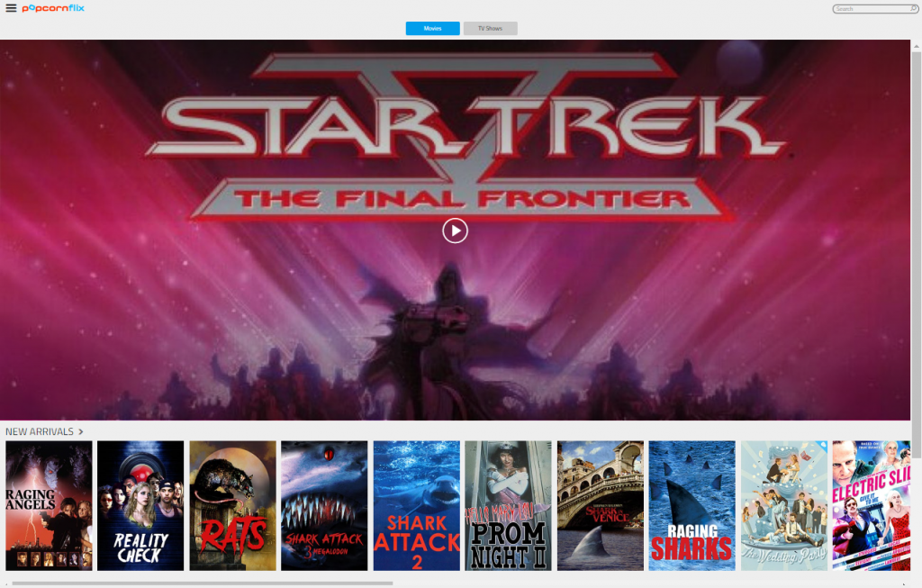Select the Reality Check movie poster
The image size is (922, 588).
tap(140, 506)
